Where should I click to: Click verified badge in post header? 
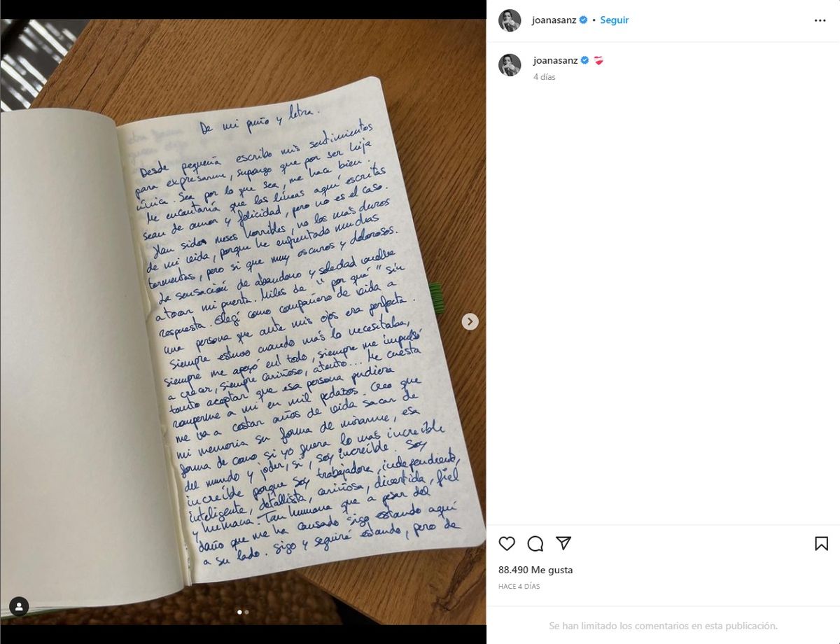coord(583,20)
